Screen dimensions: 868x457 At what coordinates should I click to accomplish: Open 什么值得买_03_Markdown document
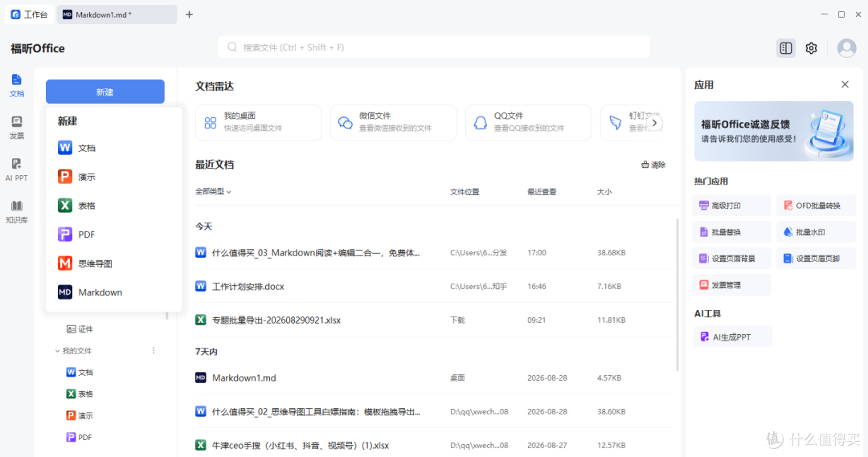point(434,252)
